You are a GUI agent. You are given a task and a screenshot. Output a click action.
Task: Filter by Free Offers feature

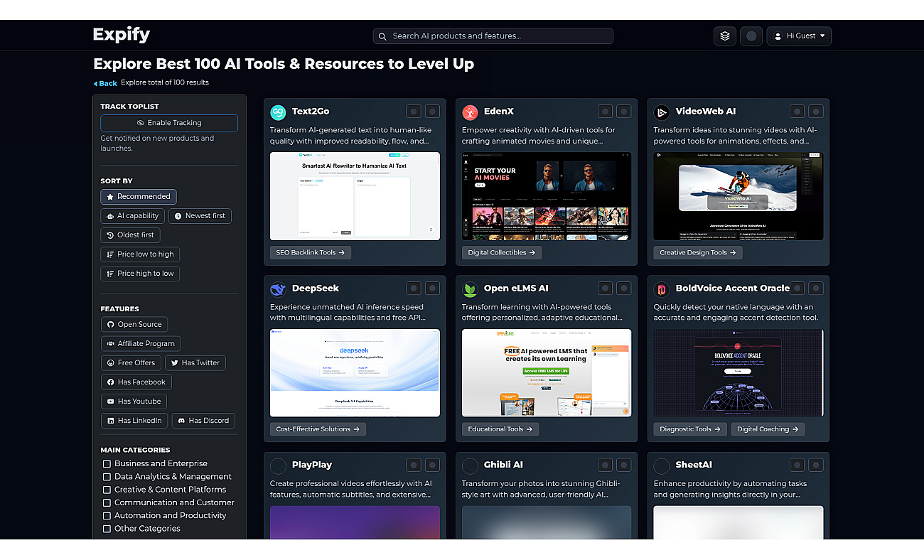pyautogui.click(x=131, y=363)
